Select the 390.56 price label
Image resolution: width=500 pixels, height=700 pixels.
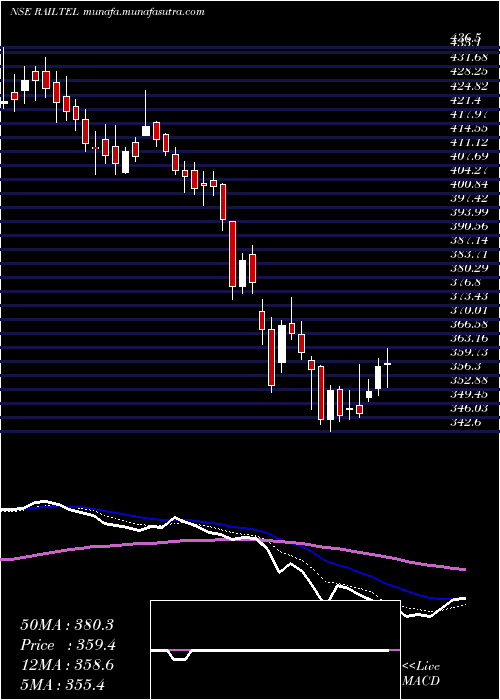(x=471, y=226)
